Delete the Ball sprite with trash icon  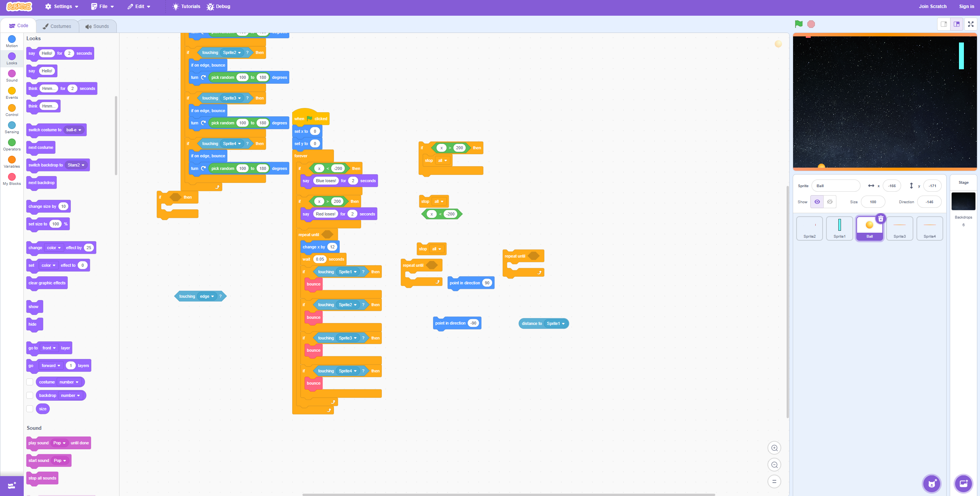tap(881, 219)
